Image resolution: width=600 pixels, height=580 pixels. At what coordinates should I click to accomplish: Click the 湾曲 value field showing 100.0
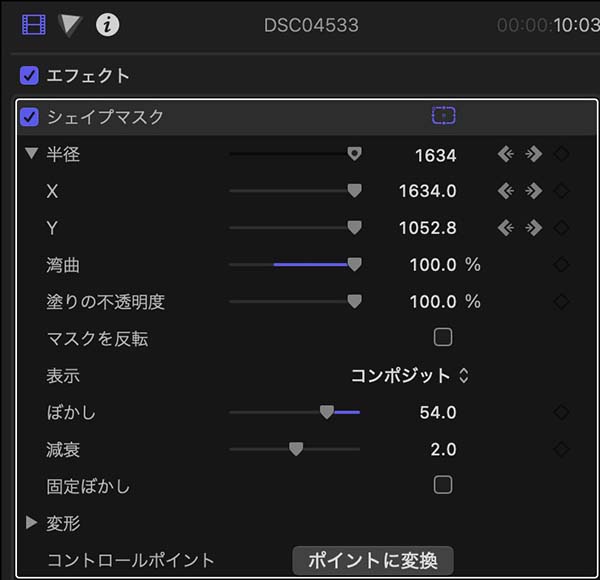(433, 265)
